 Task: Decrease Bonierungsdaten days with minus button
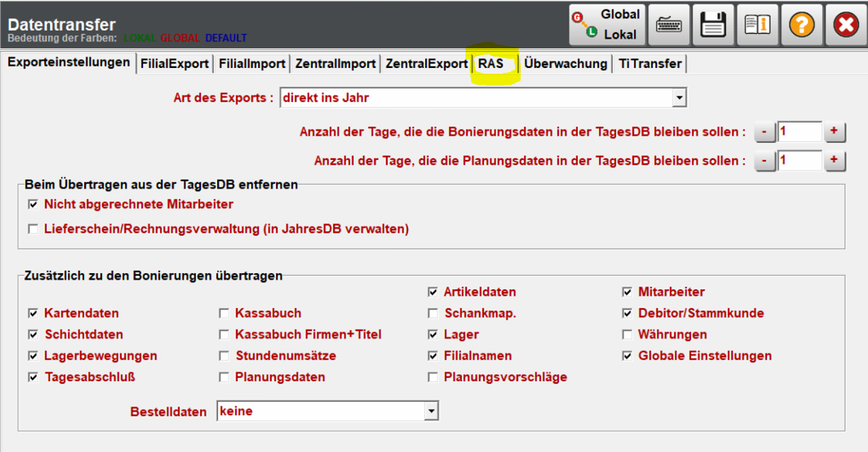click(764, 132)
